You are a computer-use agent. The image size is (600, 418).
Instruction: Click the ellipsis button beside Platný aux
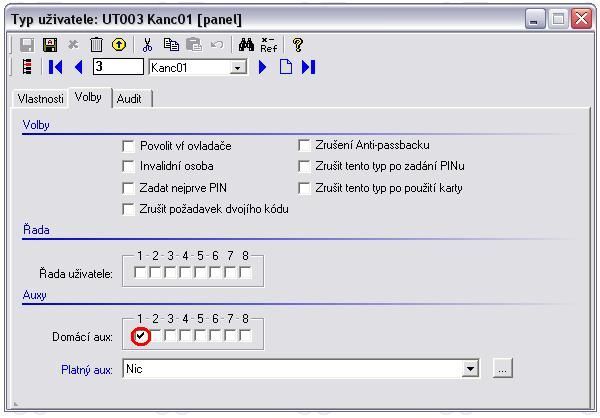502,369
